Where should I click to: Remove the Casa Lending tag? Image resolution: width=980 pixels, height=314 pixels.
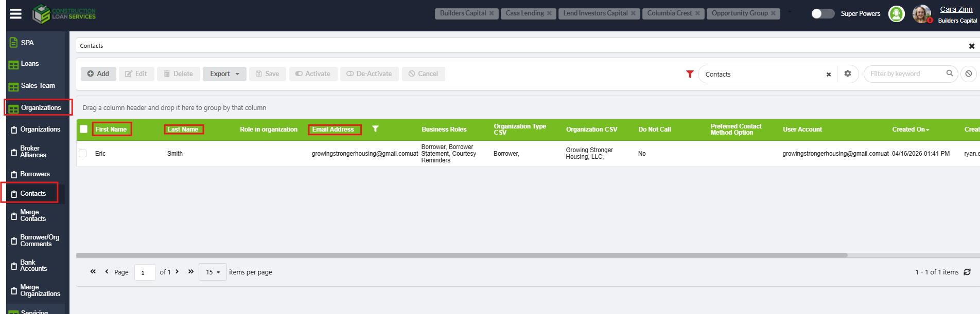549,13
